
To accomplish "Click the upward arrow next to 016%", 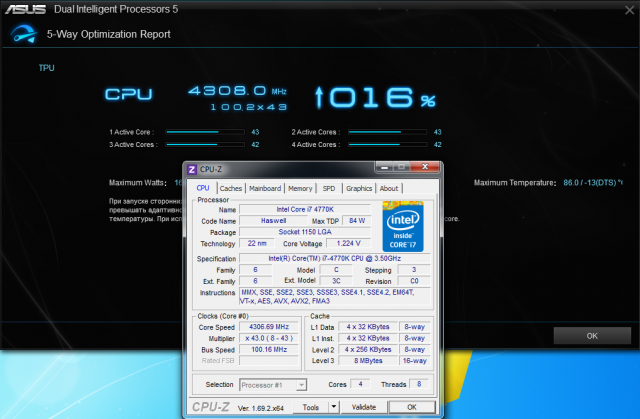I will pos(319,98).
